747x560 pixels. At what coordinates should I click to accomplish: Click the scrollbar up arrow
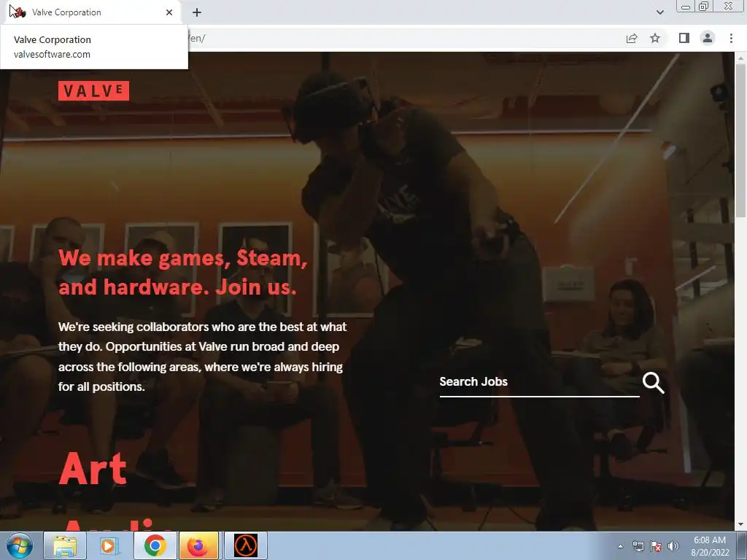pyautogui.click(x=740, y=58)
